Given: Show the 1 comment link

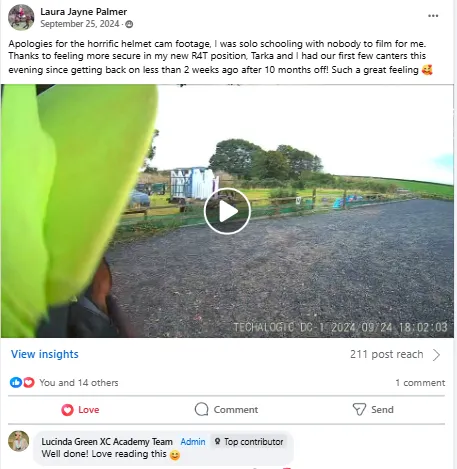Looking at the screenshot, I should coord(420,383).
